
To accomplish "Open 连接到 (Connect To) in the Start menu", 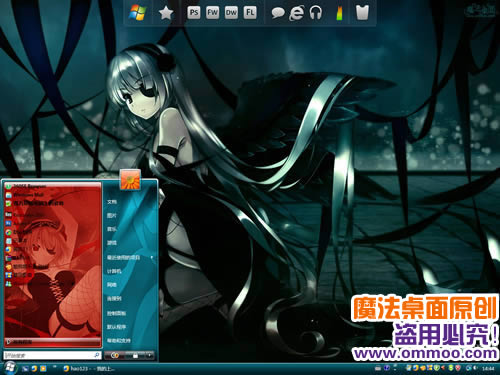I will 114,299.
